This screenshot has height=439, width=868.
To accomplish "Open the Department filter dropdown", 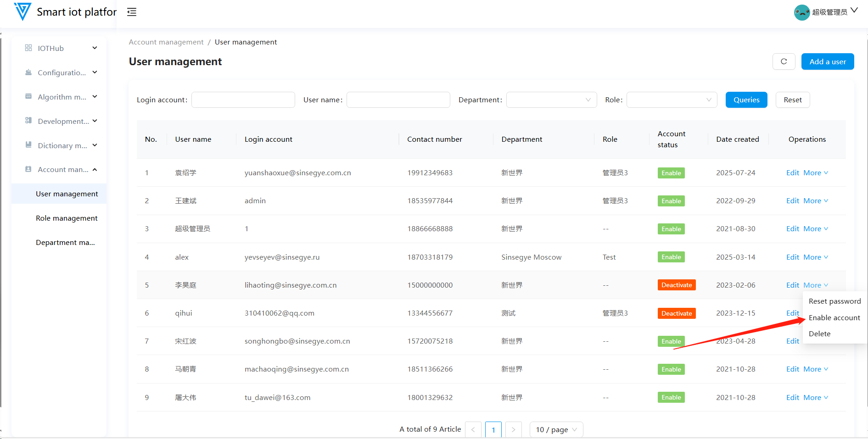I will pyautogui.click(x=551, y=100).
